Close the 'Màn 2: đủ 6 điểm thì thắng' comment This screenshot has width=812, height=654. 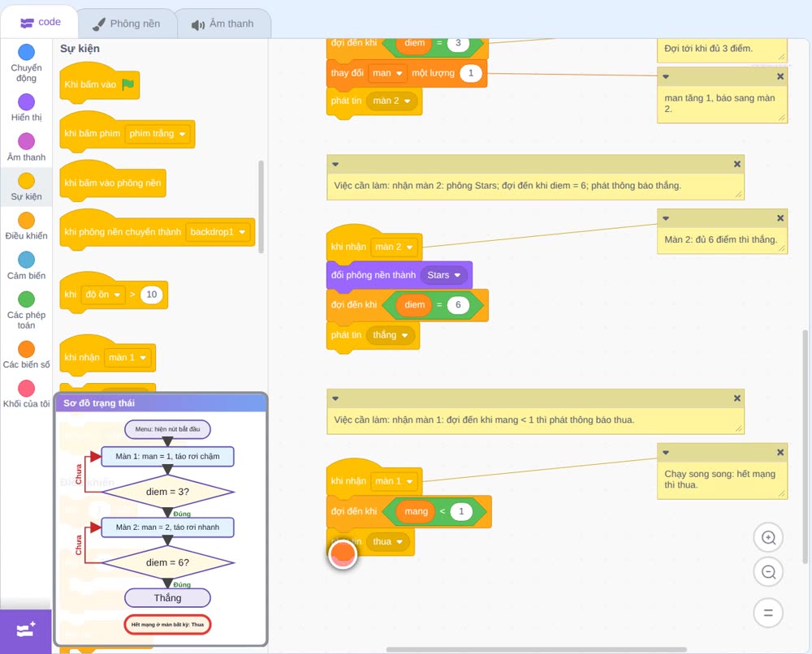click(780, 218)
